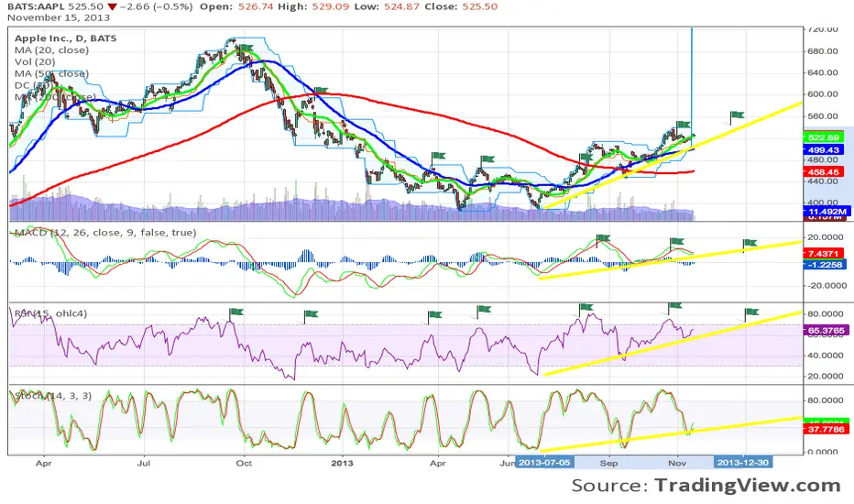
Task: Click the red 37.7786 Stoch value label
Action: (826, 430)
